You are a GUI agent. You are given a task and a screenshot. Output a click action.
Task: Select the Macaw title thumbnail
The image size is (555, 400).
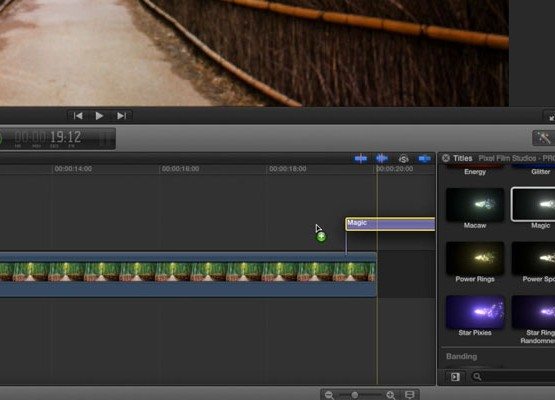[475, 205]
